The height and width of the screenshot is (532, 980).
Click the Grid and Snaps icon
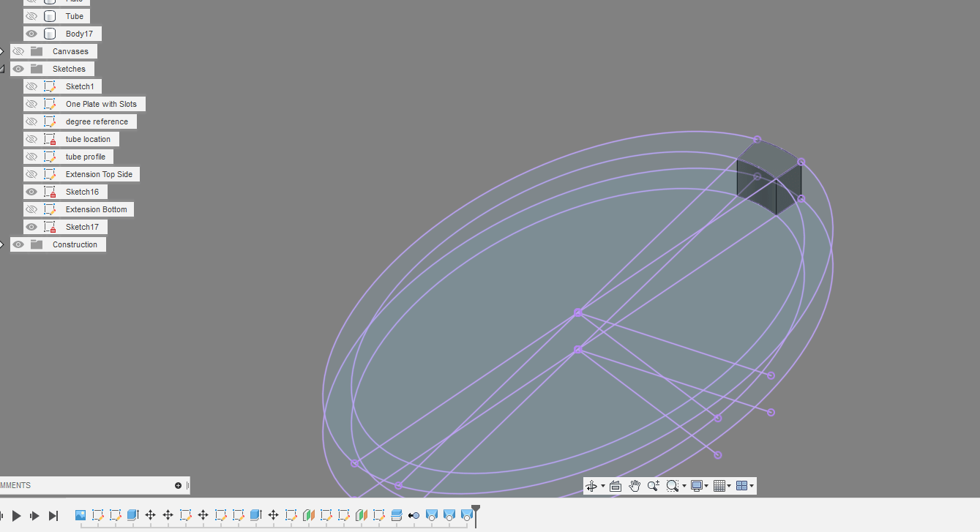pos(719,486)
